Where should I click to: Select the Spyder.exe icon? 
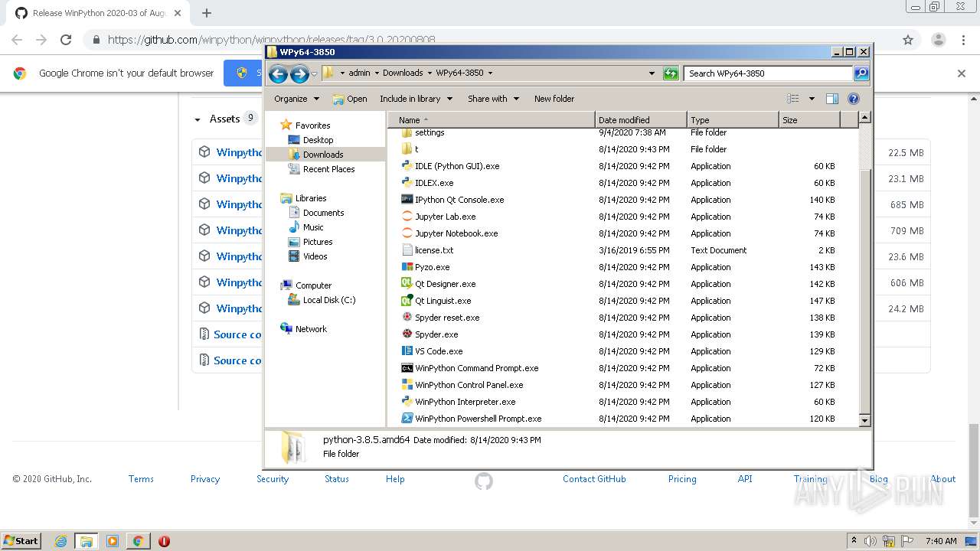pyautogui.click(x=407, y=334)
